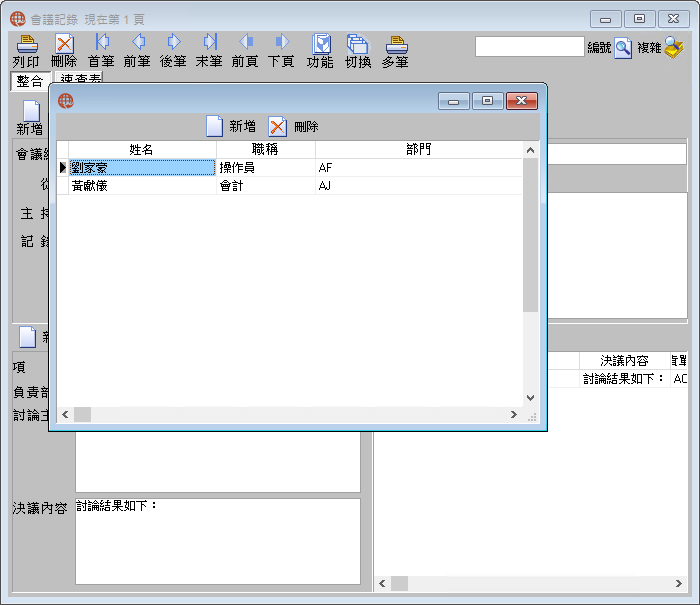The height and width of the screenshot is (605, 700).
Task: Maximize the attendee dialog
Action: (x=488, y=101)
